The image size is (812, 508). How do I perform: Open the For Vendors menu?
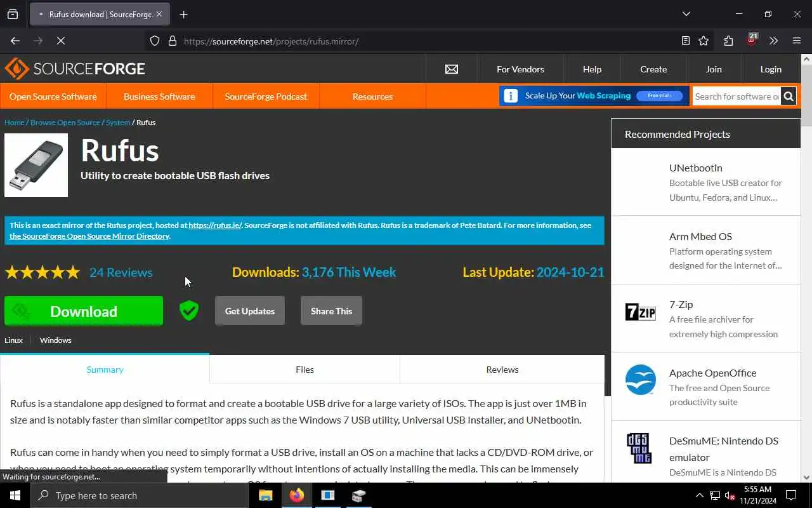click(x=520, y=69)
